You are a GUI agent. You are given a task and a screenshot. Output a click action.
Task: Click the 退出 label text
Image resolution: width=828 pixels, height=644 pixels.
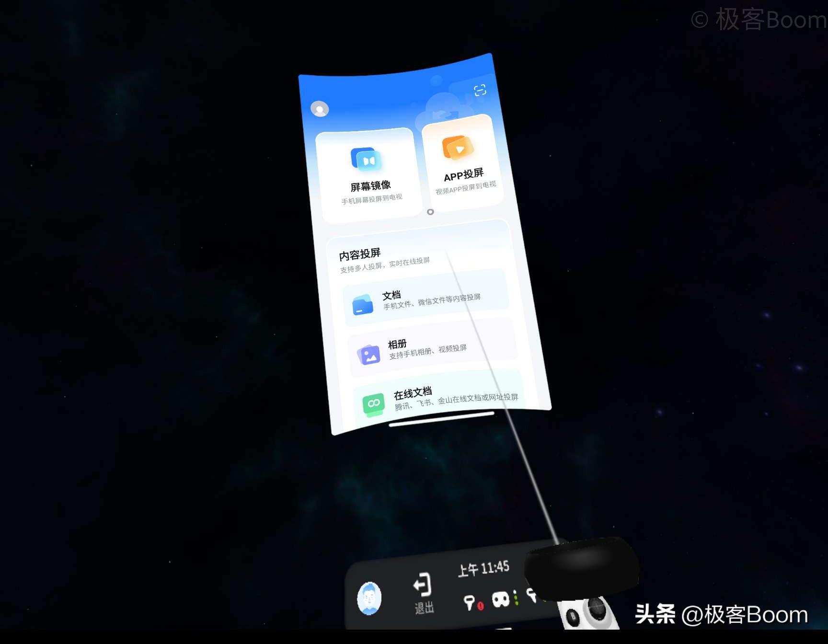tap(424, 609)
